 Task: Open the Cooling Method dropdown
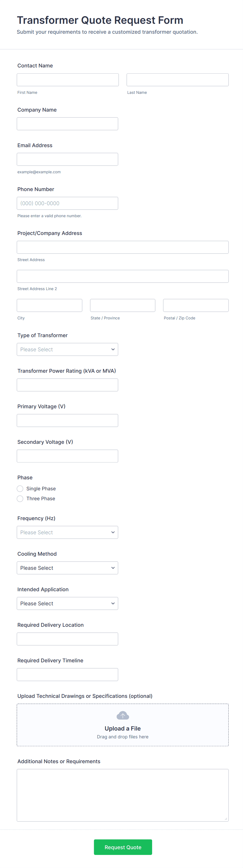click(x=67, y=568)
